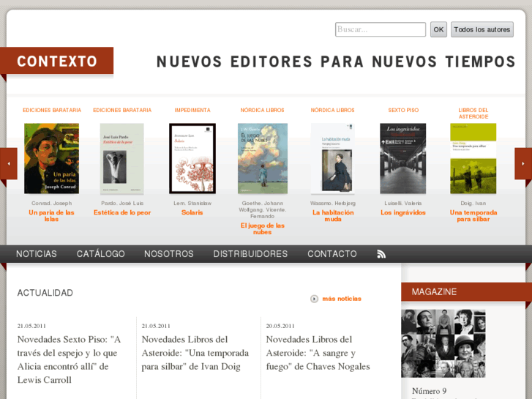The height and width of the screenshot is (399, 532).
Task: Open the Solaris book cover
Action: (192, 158)
